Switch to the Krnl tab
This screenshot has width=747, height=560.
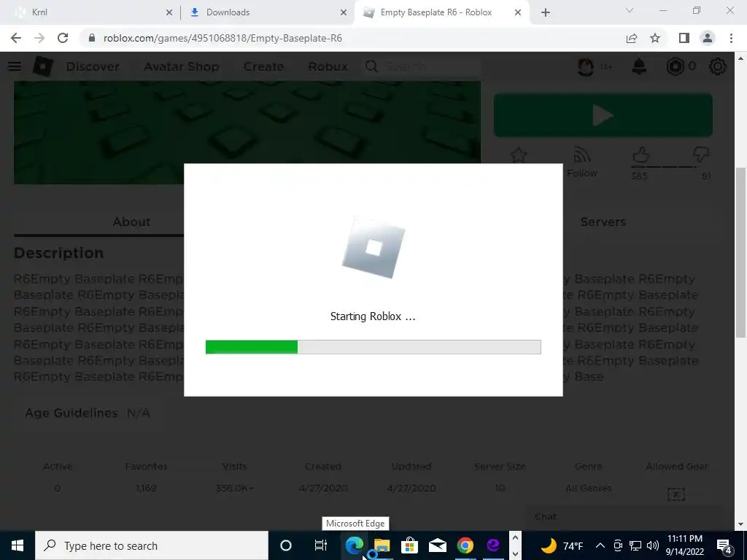(x=90, y=12)
